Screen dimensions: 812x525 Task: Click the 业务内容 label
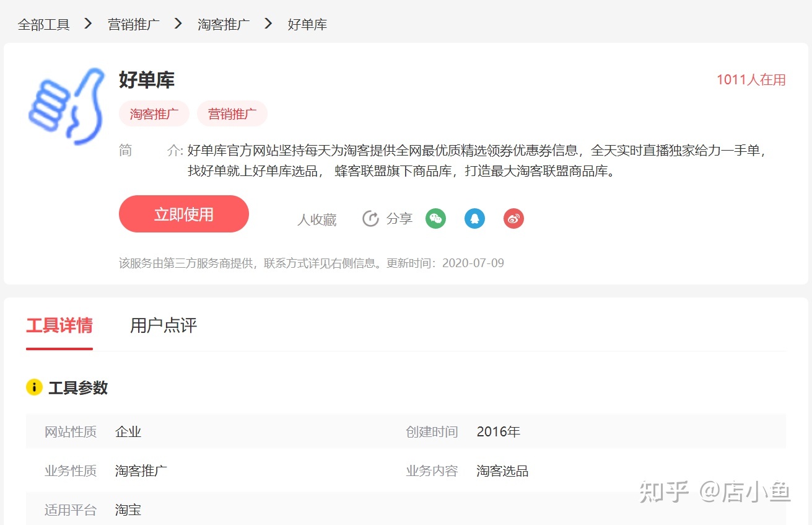pos(432,470)
